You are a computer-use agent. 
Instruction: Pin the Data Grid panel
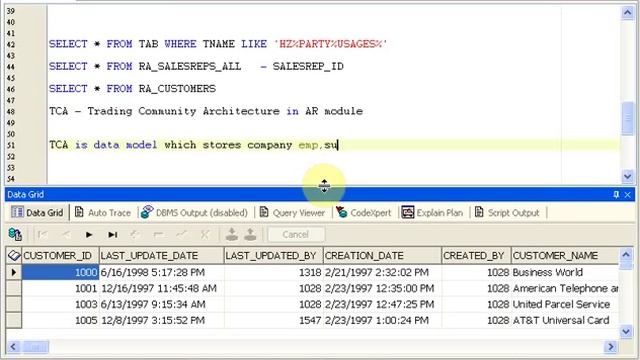coord(616,195)
